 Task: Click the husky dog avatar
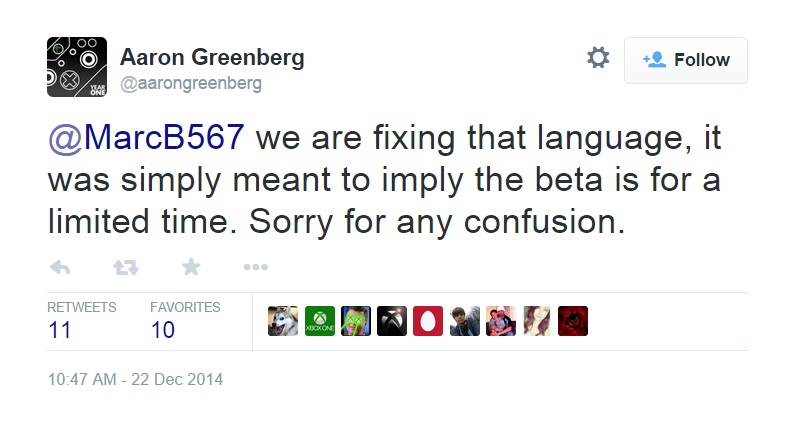tap(283, 321)
